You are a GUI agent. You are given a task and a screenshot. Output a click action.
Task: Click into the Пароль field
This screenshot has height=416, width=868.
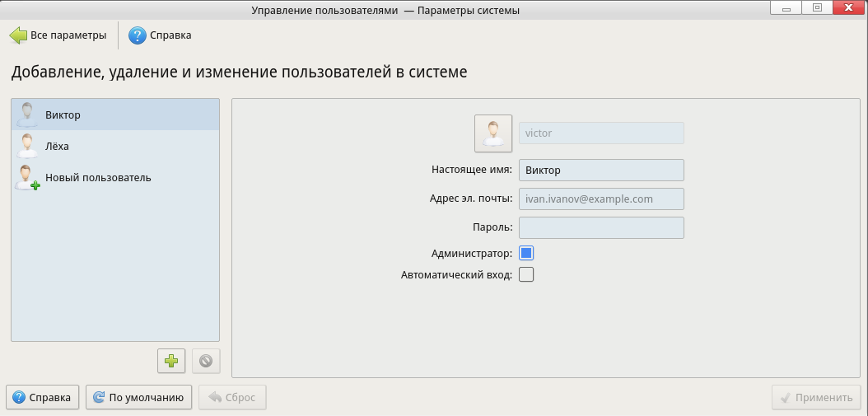click(x=601, y=227)
